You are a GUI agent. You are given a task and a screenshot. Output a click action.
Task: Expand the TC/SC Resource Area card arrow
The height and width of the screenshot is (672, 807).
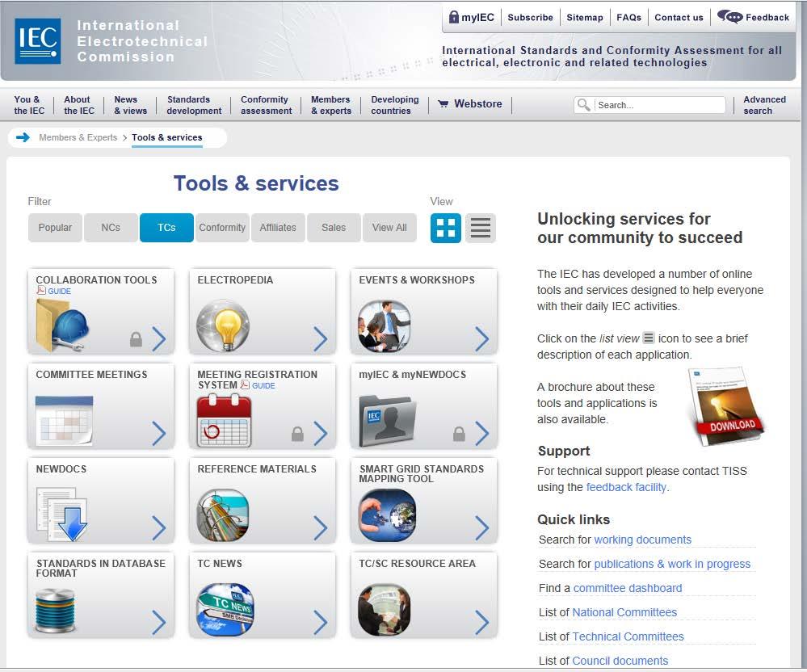[482, 622]
